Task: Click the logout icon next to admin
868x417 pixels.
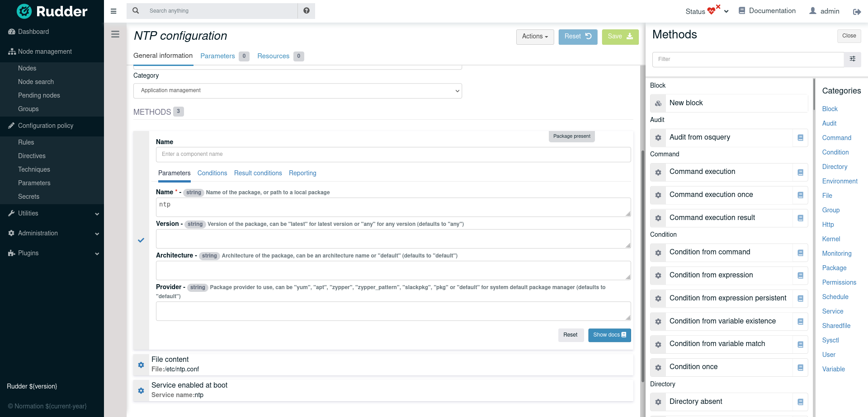Action: (857, 12)
